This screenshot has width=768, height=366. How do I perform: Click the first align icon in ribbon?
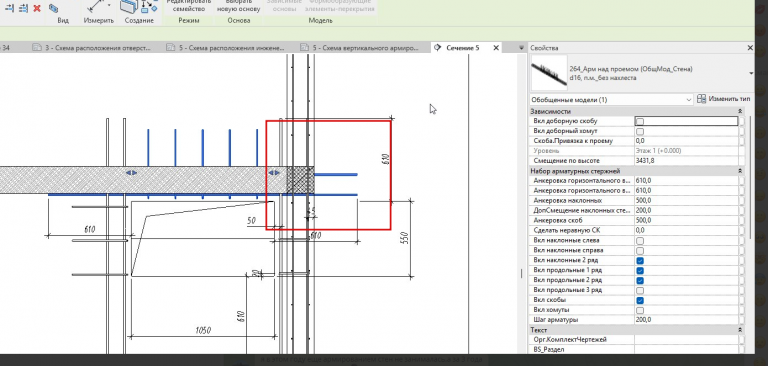pyautogui.click(x=10, y=8)
